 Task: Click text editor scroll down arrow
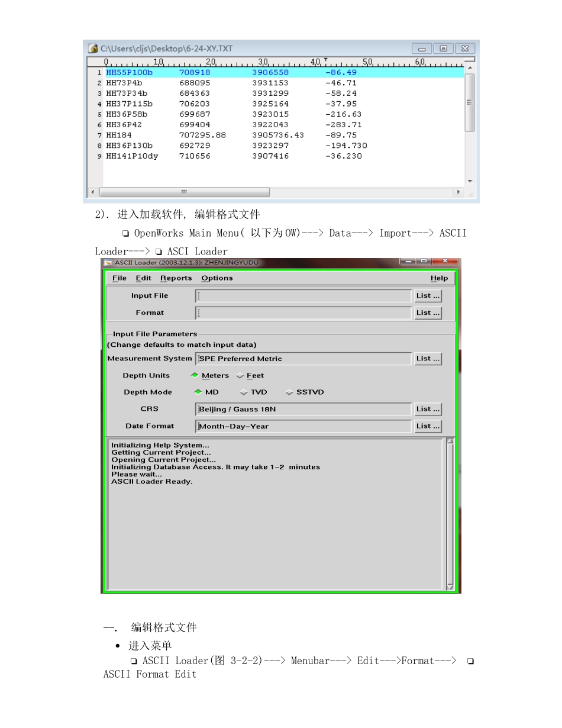[470, 181]
